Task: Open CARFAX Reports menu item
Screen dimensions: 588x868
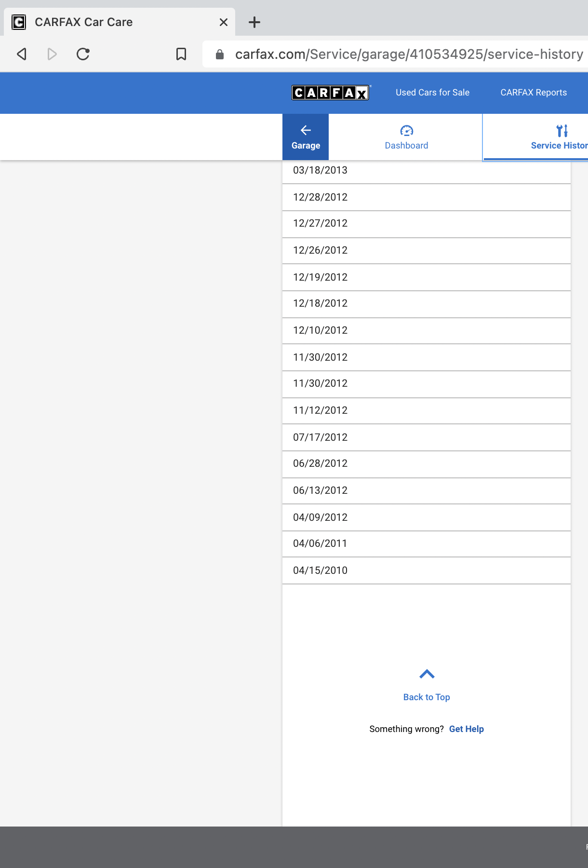Action: (x=534, y=93)
